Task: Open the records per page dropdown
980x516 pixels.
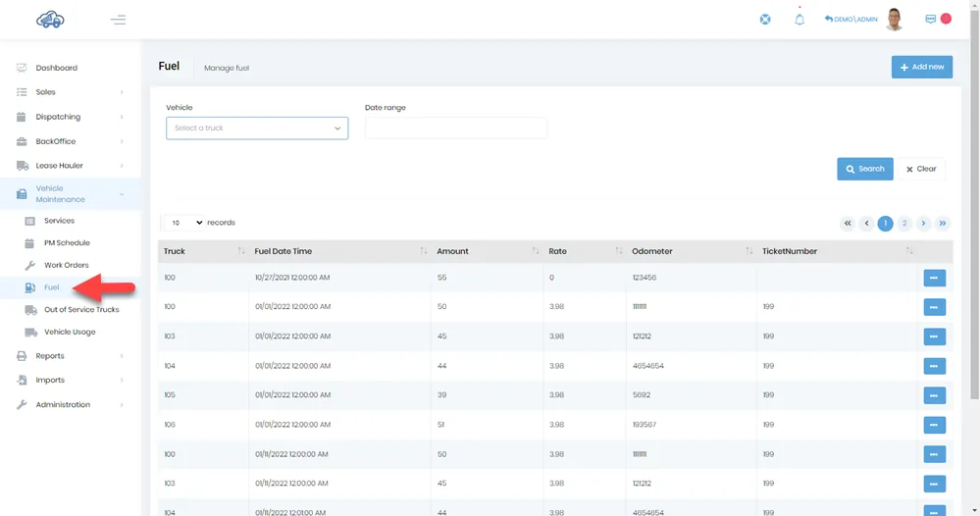Action: tap(184, 223)
